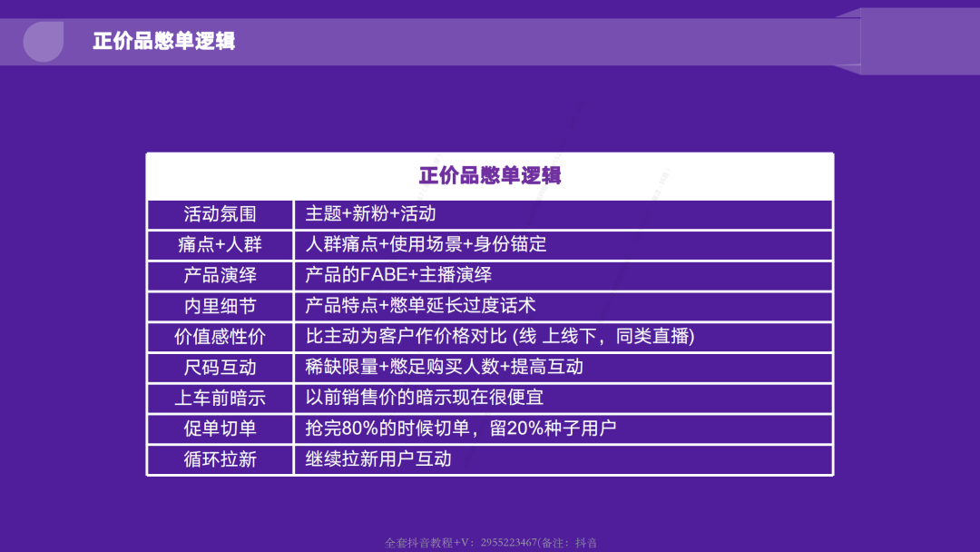Screen dimensions: 980x552
Task: Click the 稀缺限量+憋足购买人数+提高互动 cell
Action: pos(563,368)
